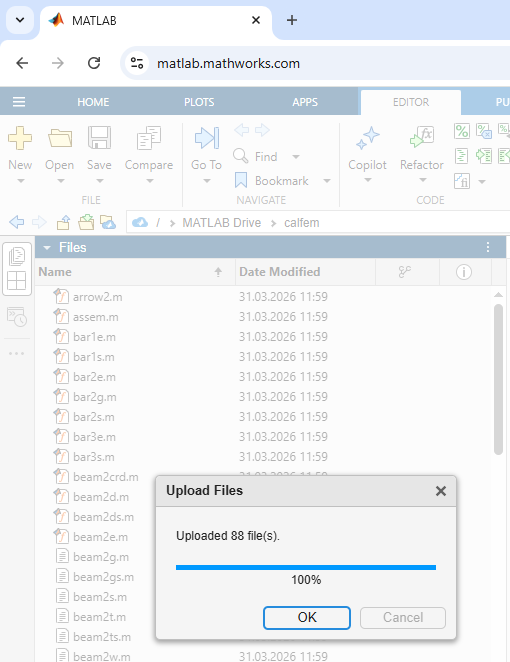The image size is (510, 662).
Task: Open the Open dropdown arrow
Action: (61, 181)
